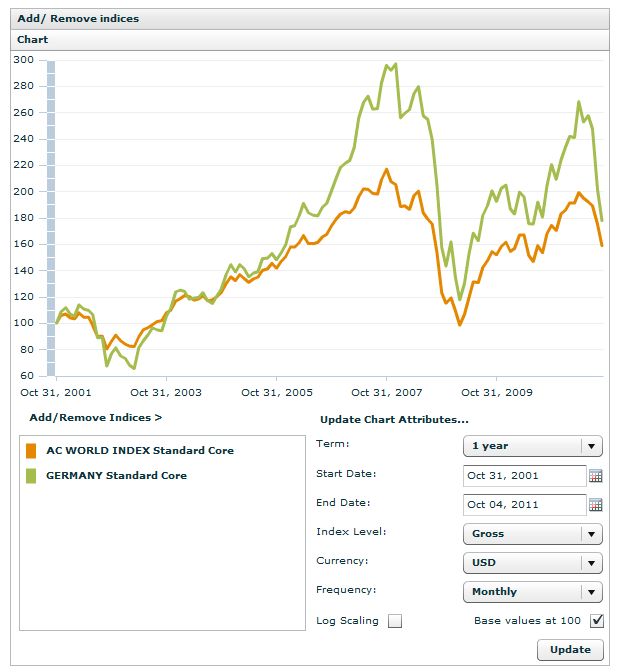Open the Start Date calendar picker icon

(x=596, y=476)
